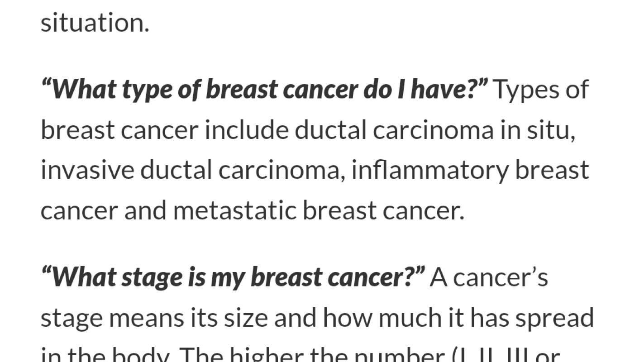Click the bold question "What stage is my breast cancer?"

(233, 277)
